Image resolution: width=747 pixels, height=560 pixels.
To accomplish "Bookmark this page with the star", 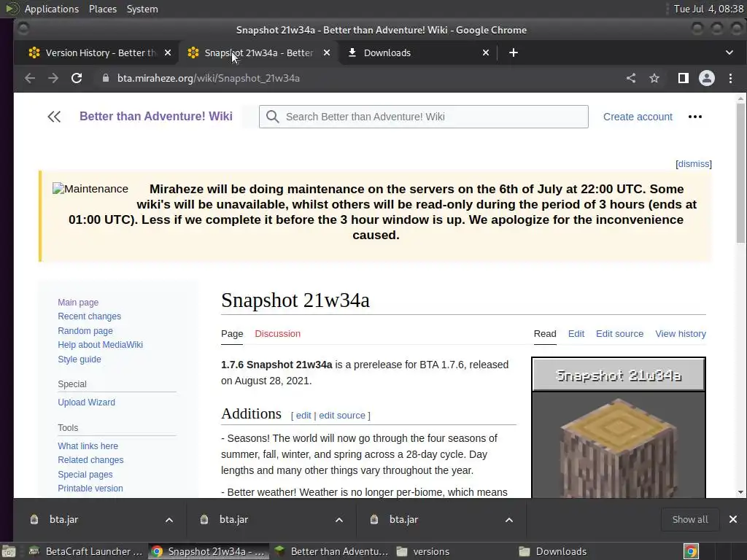I will tap(654, 78).
